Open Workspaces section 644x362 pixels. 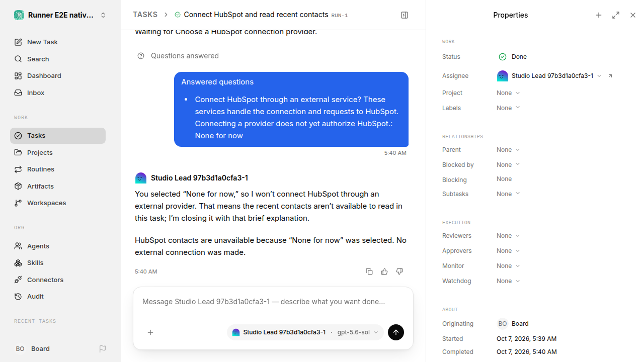coord(58,203)
